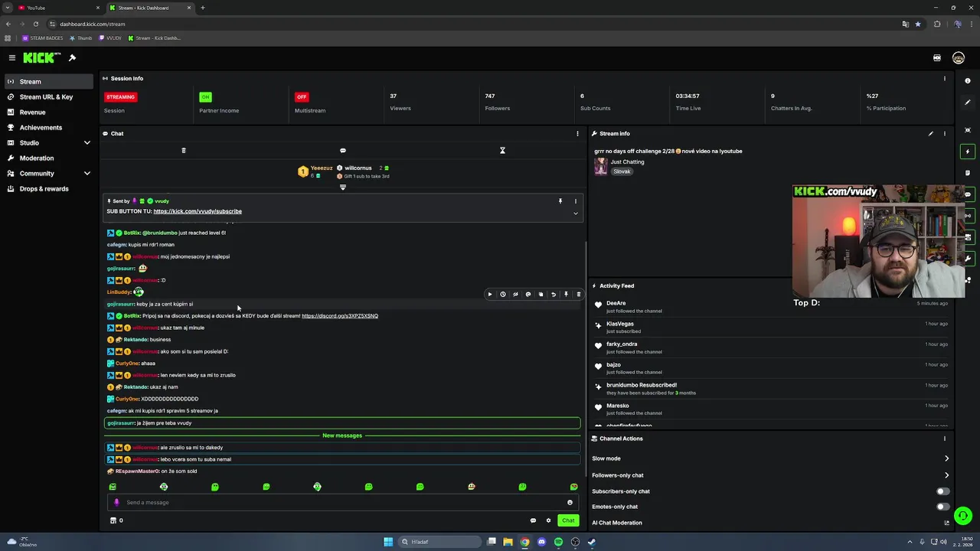Pick the first quick emote under chat
The height and width of the screenshot is (551, 980).
point(113,487)
